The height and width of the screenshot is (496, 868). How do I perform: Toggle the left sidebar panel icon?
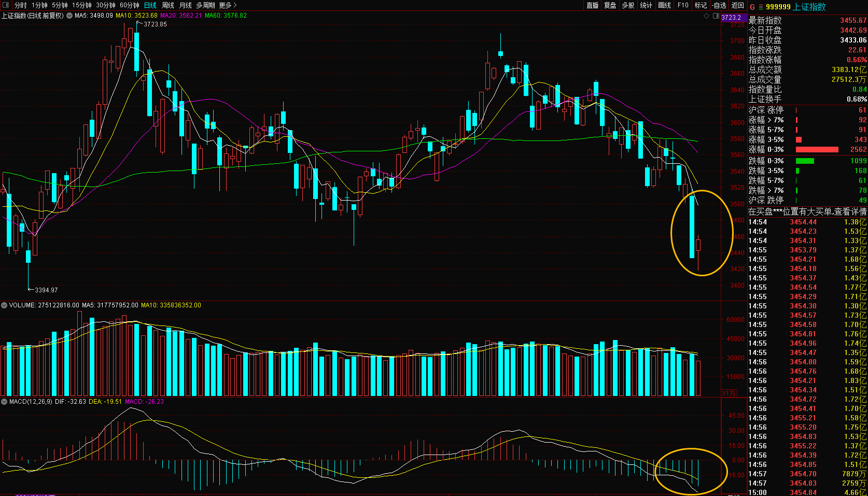click(x=6, y=5)
